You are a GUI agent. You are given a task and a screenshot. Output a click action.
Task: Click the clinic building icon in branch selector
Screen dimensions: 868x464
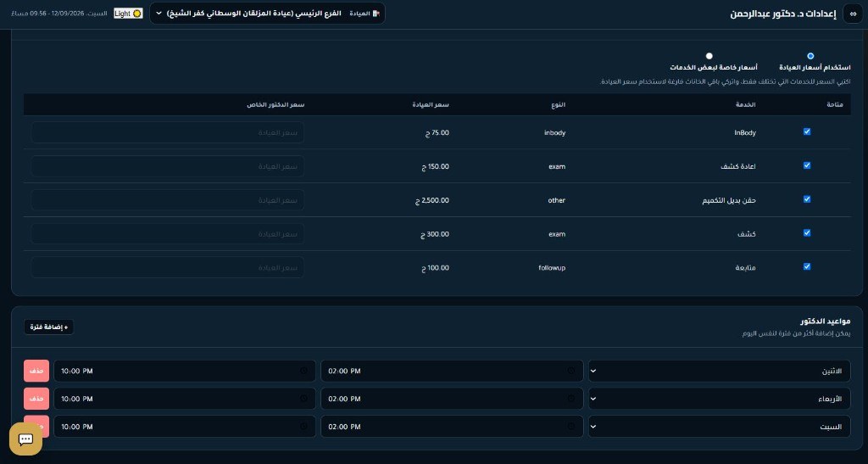pyautogui.click(x=376, y=14)
